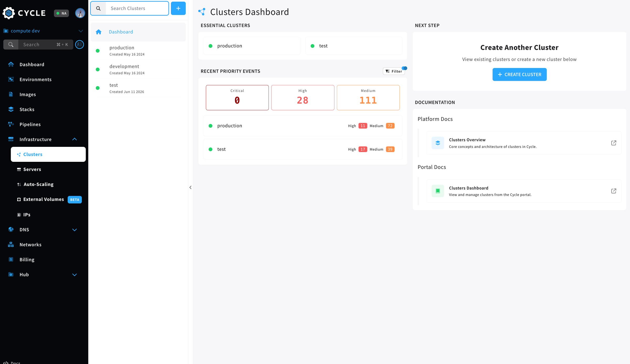
Task: Click the High 11 badge for production
Action: tap(363, 126)
